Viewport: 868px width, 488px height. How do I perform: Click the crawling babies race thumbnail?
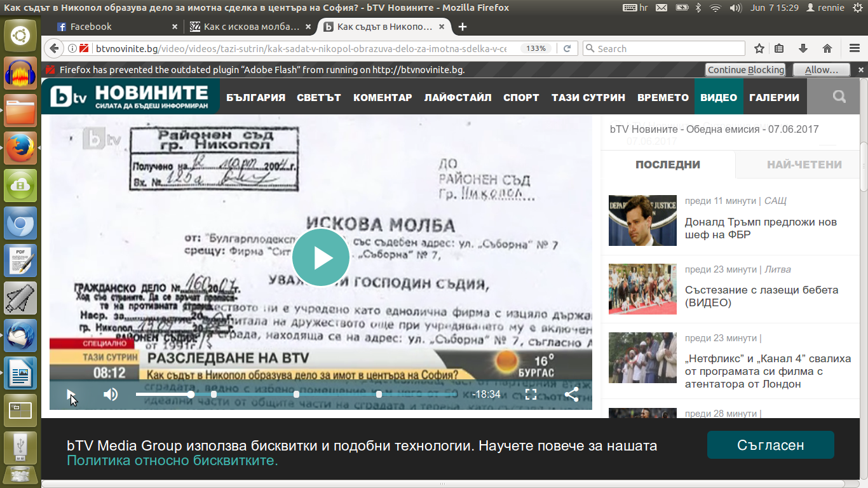642,289
